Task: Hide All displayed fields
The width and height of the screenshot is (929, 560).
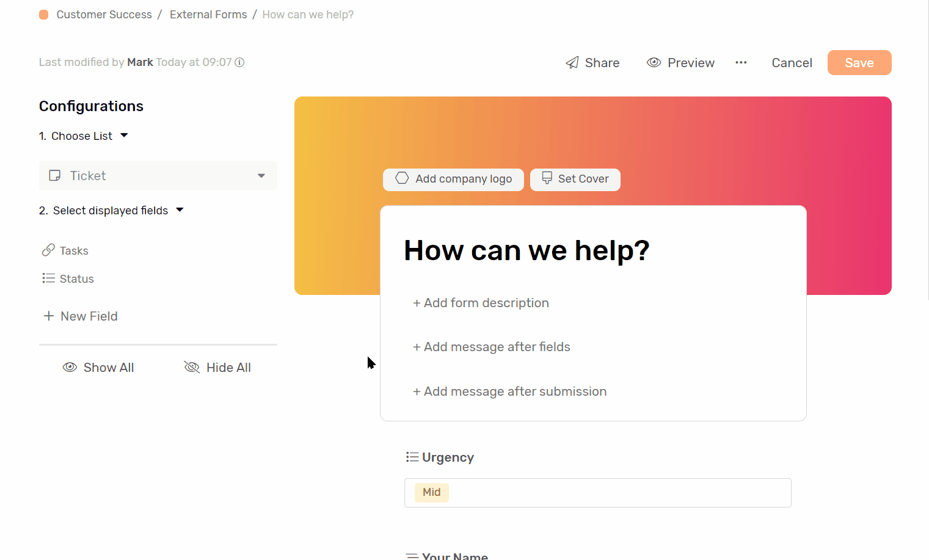Action: click(x=217, y=367)
